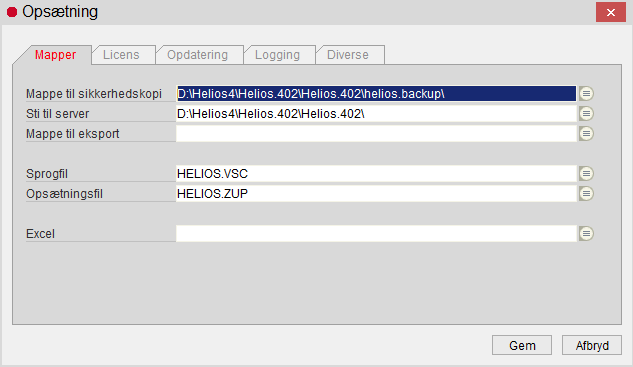This screenshot has width=633, height=367.
Task: Click browse icon next to Sprogfil field
Action: (586, 174)
